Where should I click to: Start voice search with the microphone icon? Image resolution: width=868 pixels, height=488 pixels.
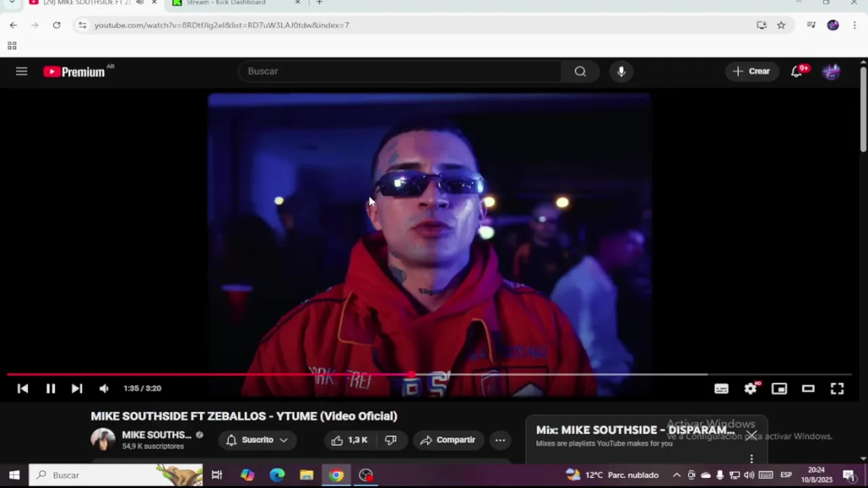pyautogui.click(x=621, y=71)
